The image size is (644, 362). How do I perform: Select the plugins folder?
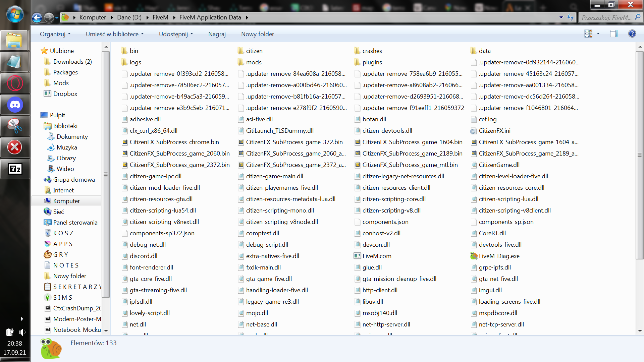click(368, 62)
